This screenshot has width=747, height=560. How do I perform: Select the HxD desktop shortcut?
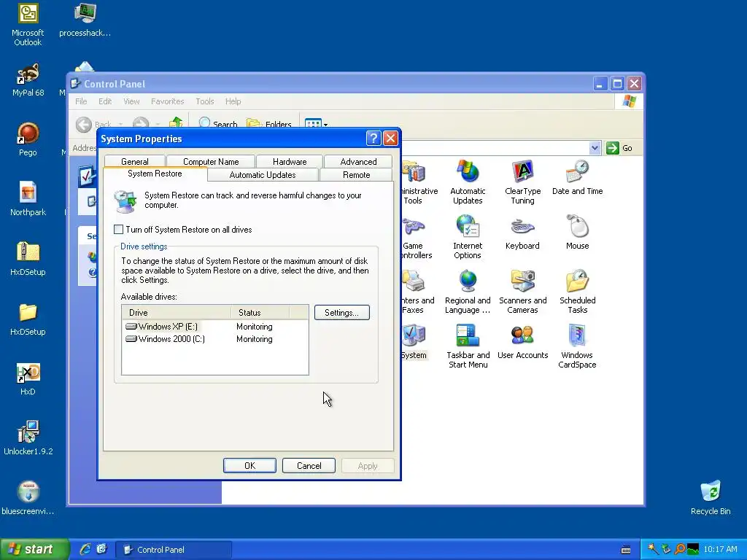pos(28,379)
